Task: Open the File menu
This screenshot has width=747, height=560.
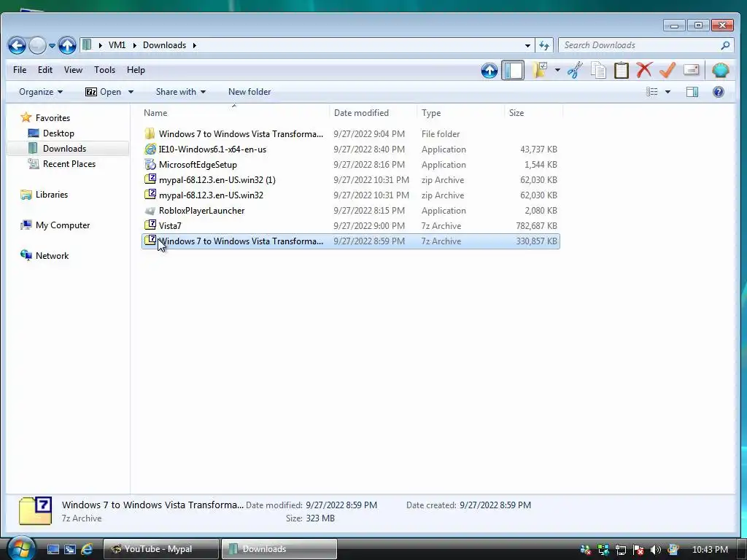Action: tap(20, 69)
